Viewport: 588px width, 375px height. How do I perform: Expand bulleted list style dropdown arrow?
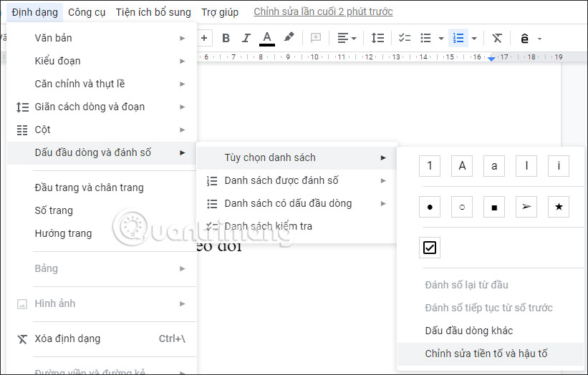441,38
